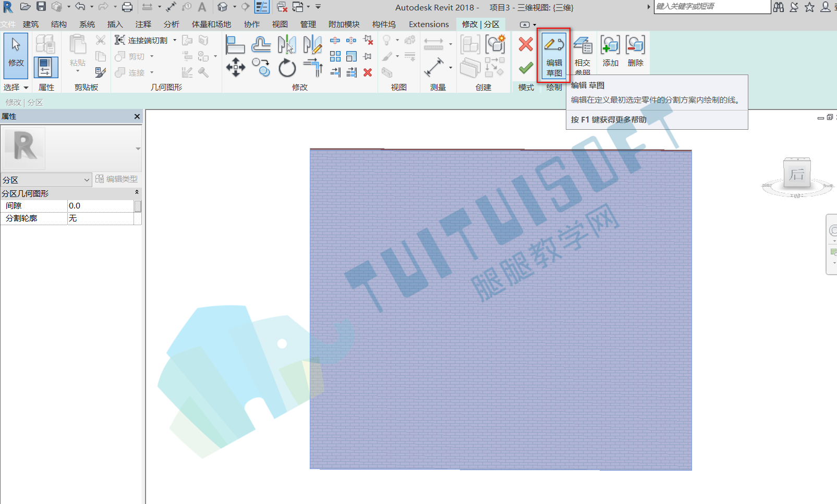Click the Add (添加) division icon
The image size is (837, 504).
click(x=610, y=52)
